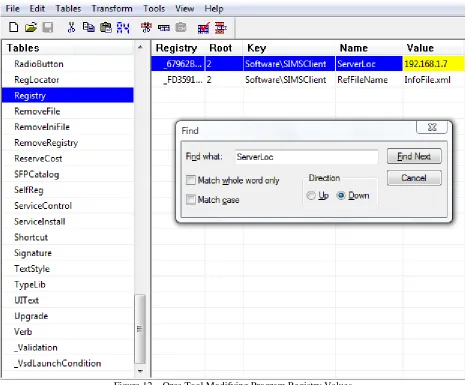Select the Registry table
The image size is (468, 385).
pyautogui.click(x=68, y=95)
